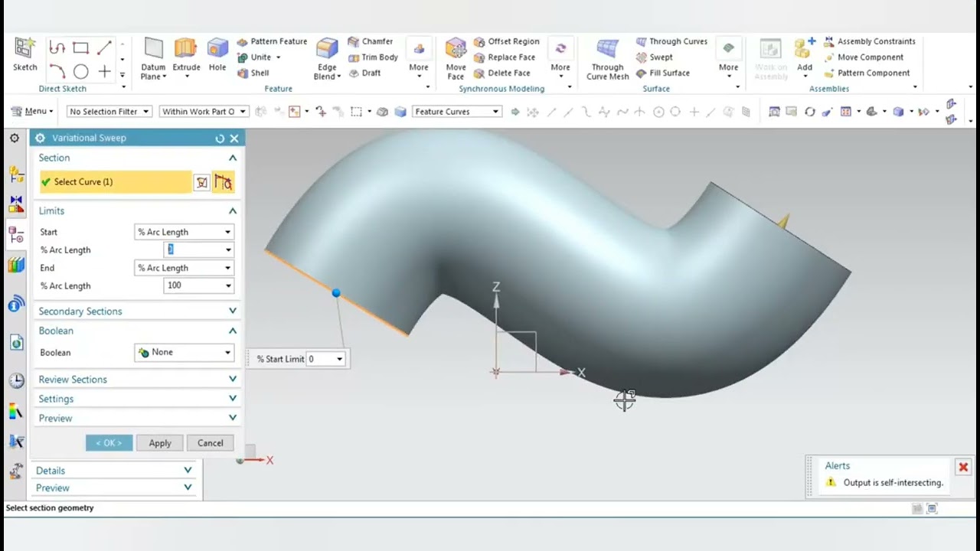The image size is (980, 551).
Task: Click Select Curve (1) section field
Action: 115,182
